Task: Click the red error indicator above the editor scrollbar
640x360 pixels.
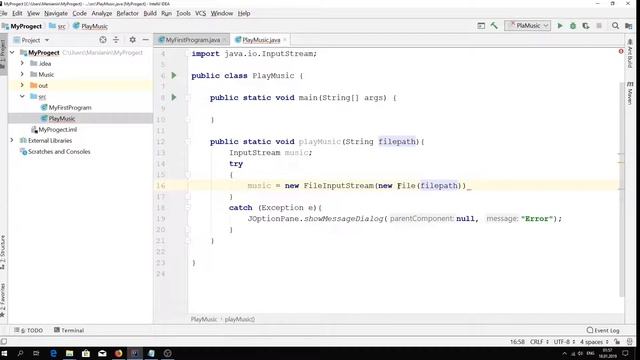Action: (x=621, y=51)
